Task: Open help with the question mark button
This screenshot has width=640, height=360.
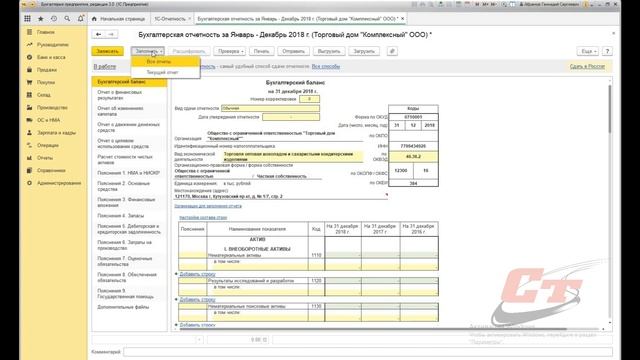Action: (607, 51)
